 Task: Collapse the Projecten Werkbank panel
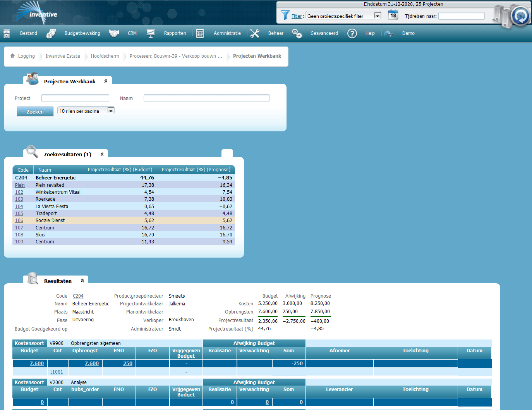point(106,81)
